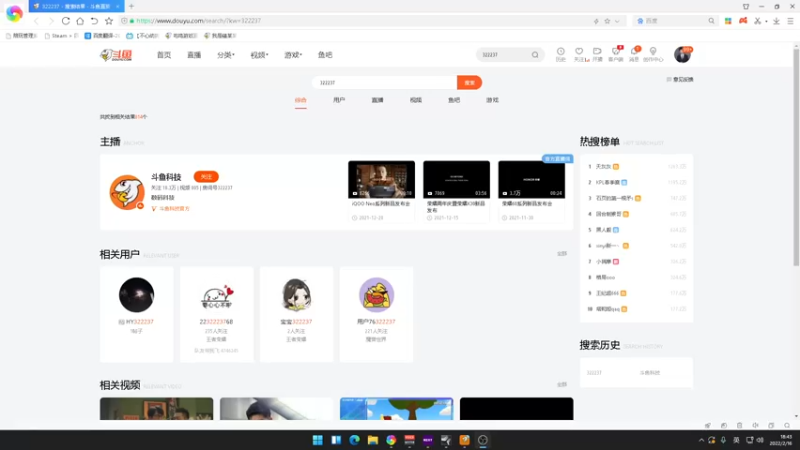Click the 开播 start-streaming icon
This screenshot has height=450, width=800.
[x=597, y=54]
